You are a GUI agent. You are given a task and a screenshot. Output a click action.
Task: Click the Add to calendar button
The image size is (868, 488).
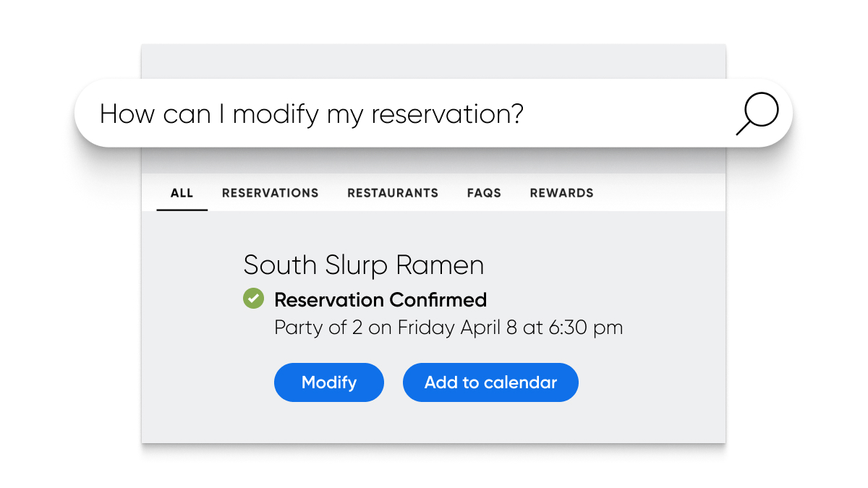tap(490, 382)
